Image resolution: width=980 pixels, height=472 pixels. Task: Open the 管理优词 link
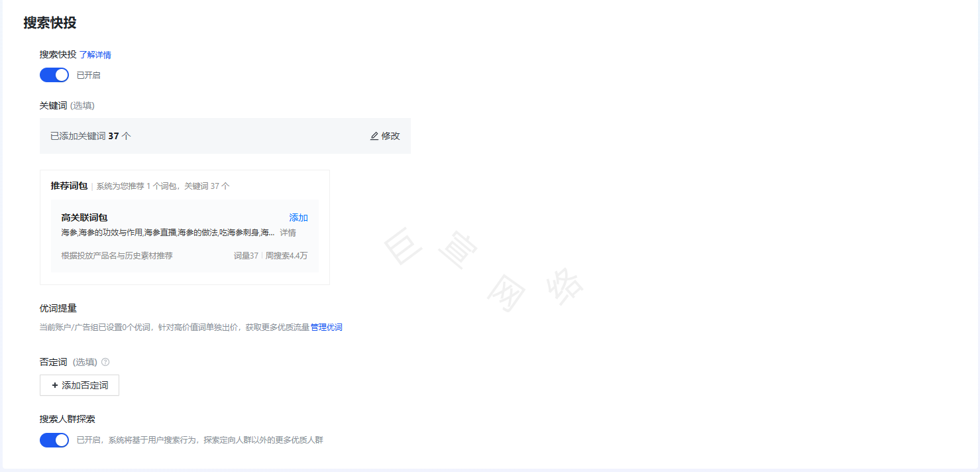click(326, 327)
